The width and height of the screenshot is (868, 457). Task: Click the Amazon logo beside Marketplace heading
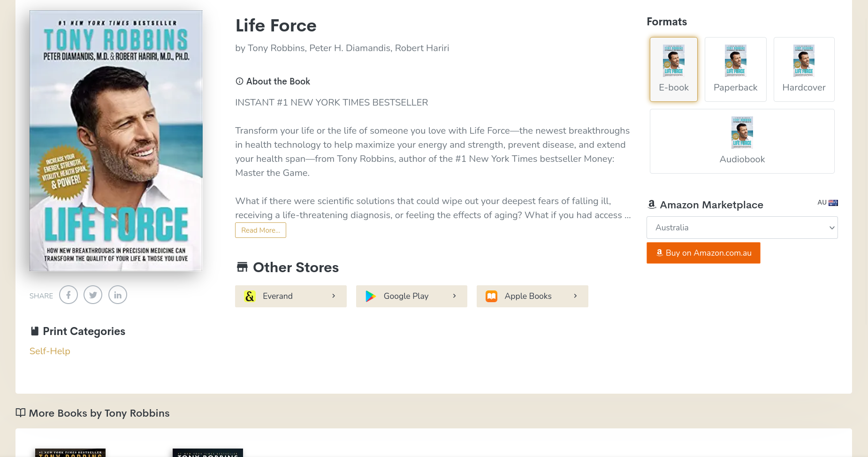pos(652,205)
